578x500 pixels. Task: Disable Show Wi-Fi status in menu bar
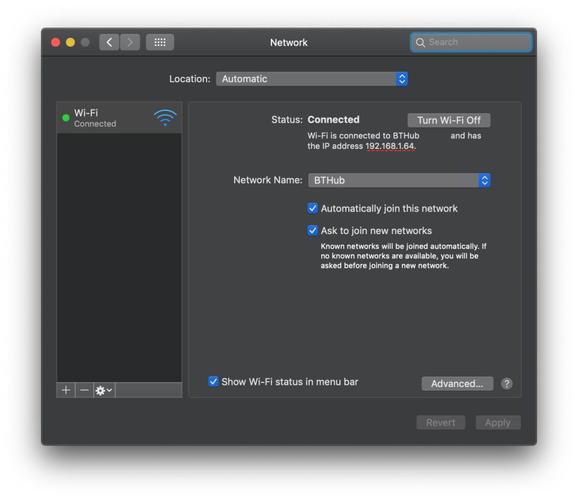[213, 381]
